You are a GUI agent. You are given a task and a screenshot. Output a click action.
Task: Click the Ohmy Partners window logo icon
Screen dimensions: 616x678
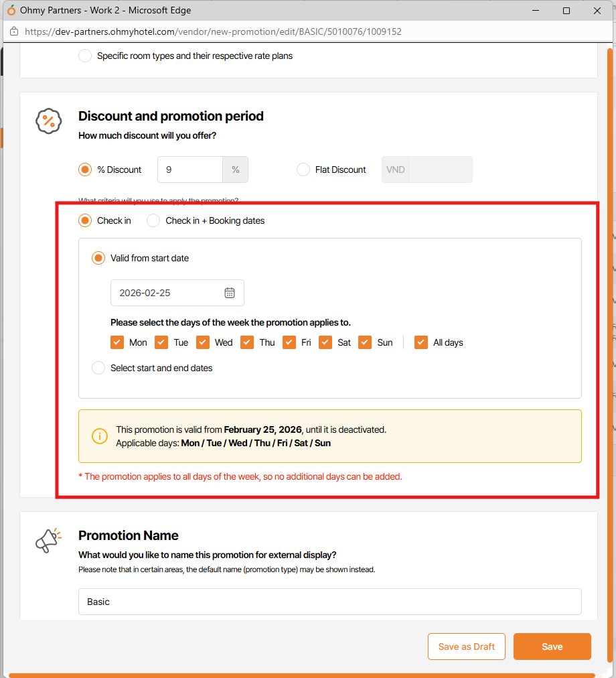click(x=11, y=10)
